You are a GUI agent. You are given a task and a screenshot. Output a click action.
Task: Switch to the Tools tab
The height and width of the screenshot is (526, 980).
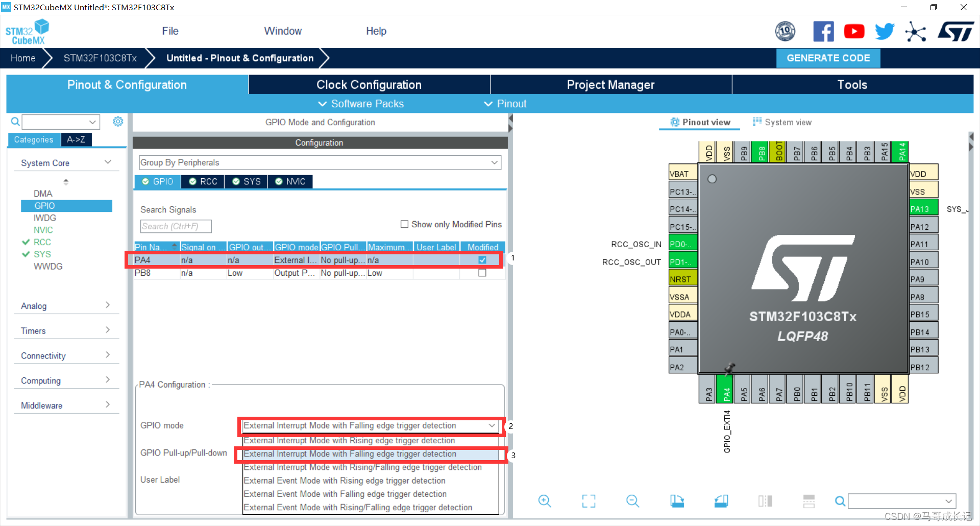pyautogui.click(x=852, y=85)
